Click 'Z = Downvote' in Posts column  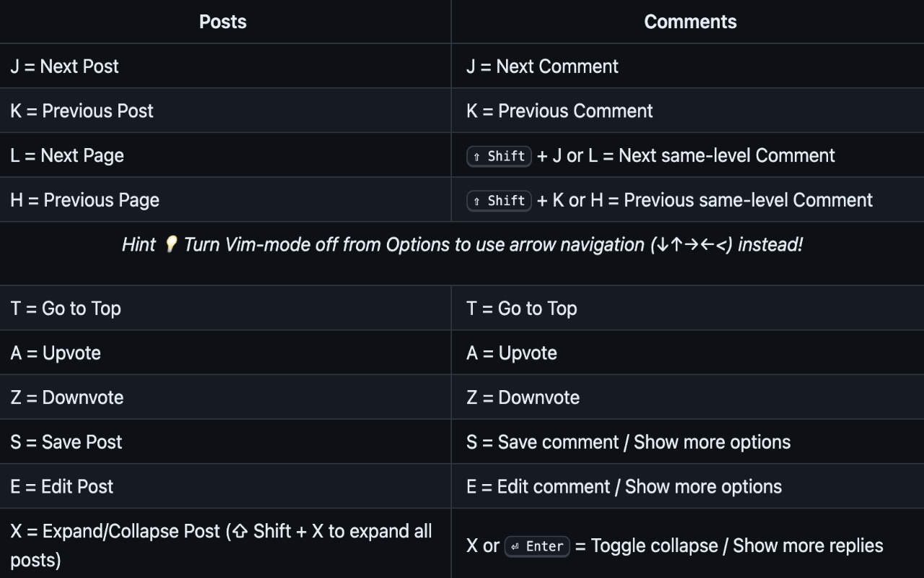click(67, 398)
